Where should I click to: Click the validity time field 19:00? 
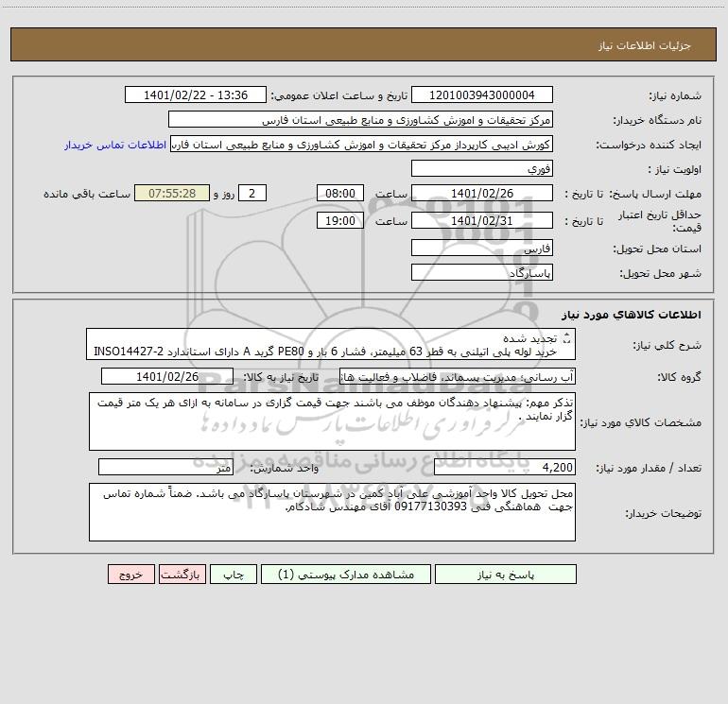339,220
